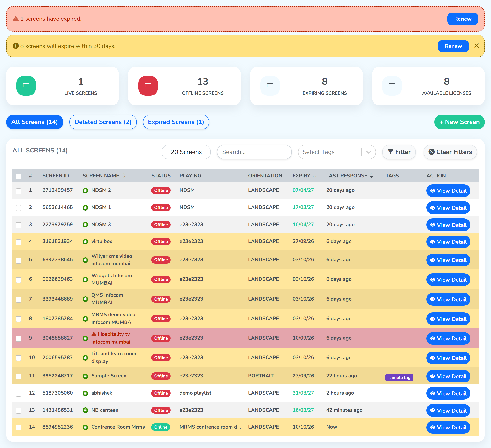Viewport: 491px width, 448px height.
Task: Click the red expired alert warning icon
Action: 16,19
